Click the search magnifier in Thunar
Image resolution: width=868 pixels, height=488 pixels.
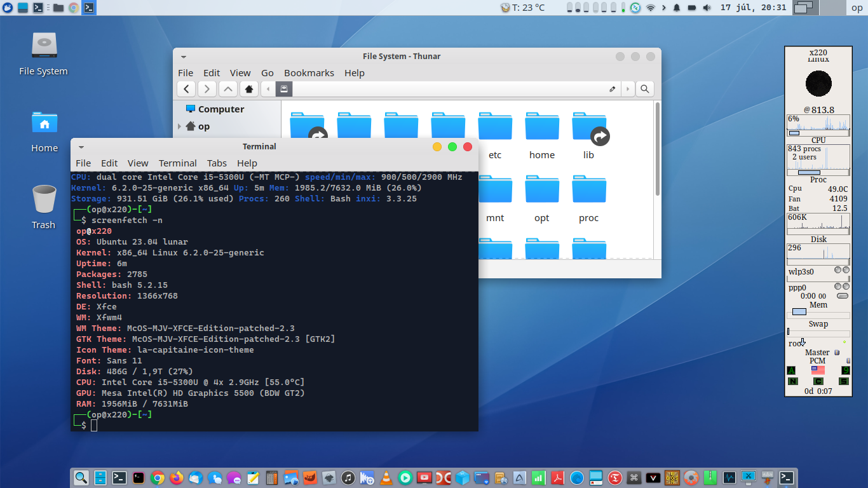click(x=644, y=89)
